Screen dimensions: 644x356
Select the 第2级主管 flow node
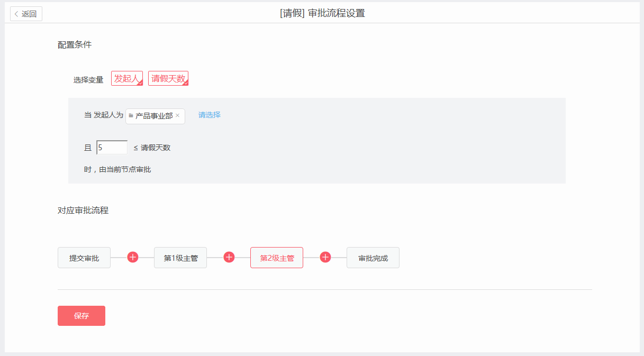tap(277, 258)
